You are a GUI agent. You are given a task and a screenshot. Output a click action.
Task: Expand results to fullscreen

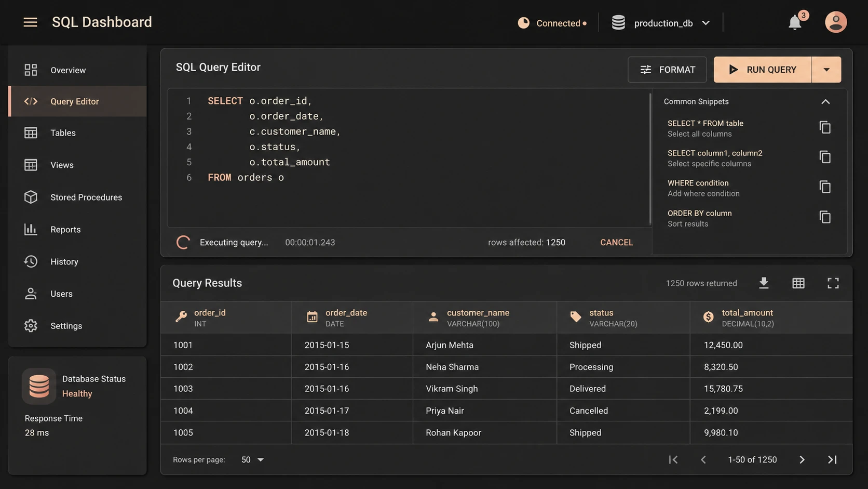coord(833,283)
